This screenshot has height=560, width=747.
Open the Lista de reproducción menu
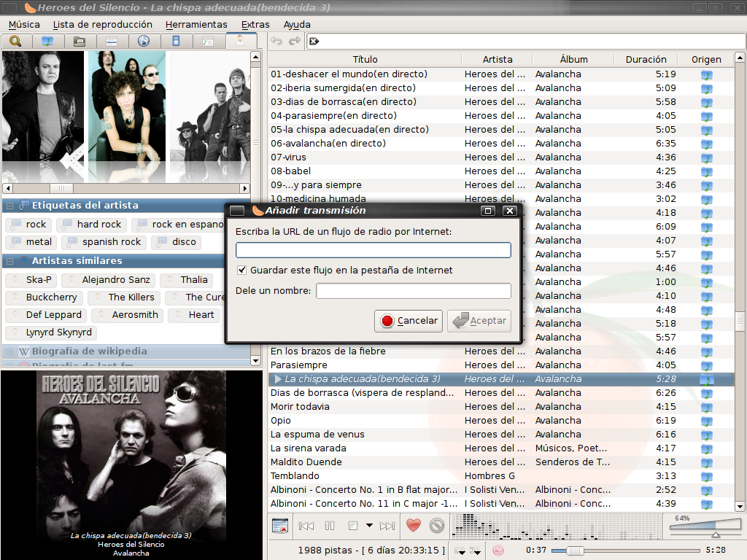click(102, 24)
